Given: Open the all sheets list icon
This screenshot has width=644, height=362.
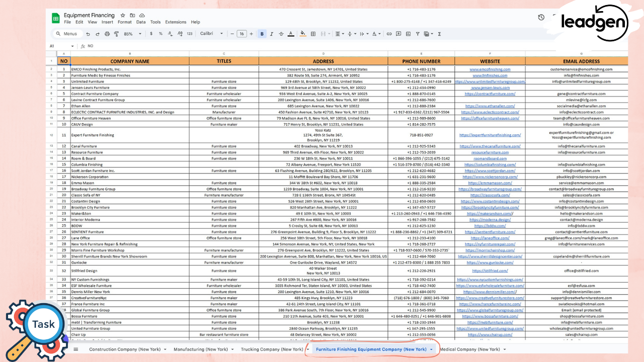Looking at the screenshot, I should point(76,349).
